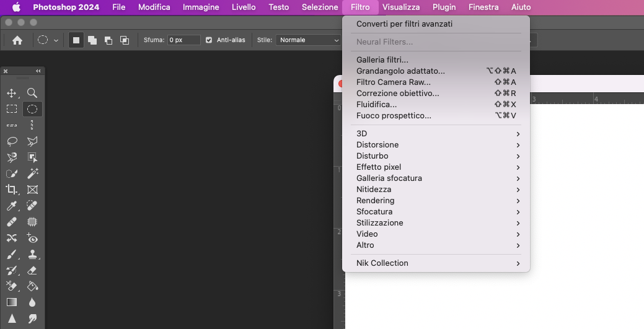Collapse the toolbox with double-arrow
Image resolution: width=644 pixels, height=329 pixels.
(x=38, y=71)
